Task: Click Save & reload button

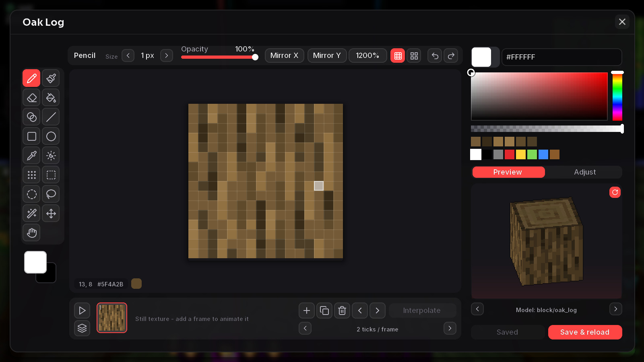Action: click(x=585, y=332)
